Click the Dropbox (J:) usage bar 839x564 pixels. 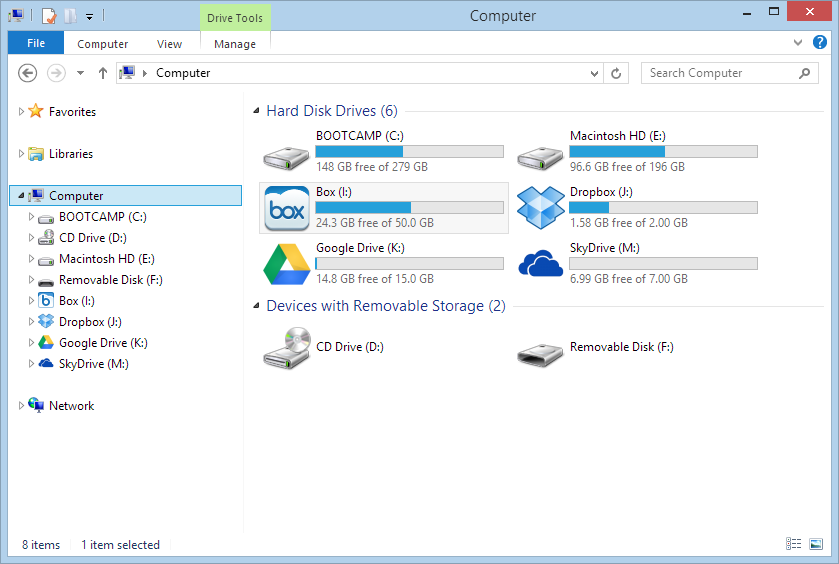[663, 207]
